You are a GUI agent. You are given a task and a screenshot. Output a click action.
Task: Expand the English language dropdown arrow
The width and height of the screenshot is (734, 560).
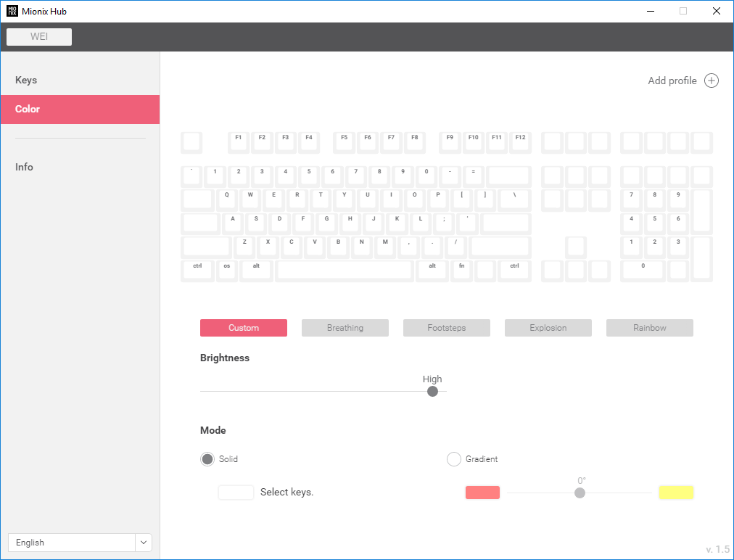coord(144,542)
